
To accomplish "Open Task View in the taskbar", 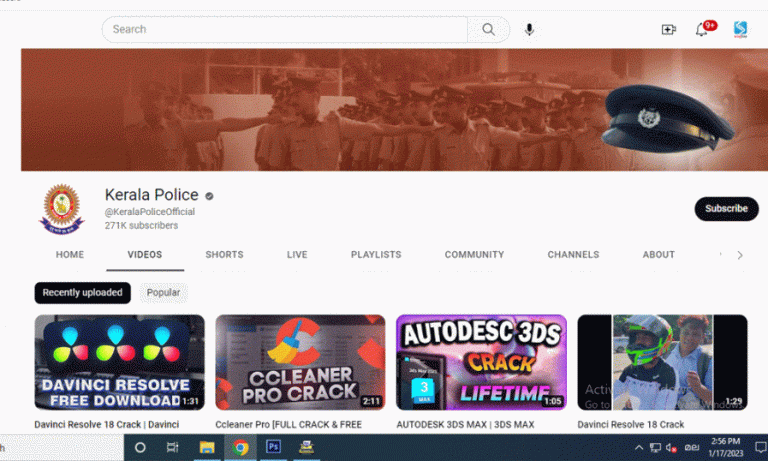I will pos(172,447).
